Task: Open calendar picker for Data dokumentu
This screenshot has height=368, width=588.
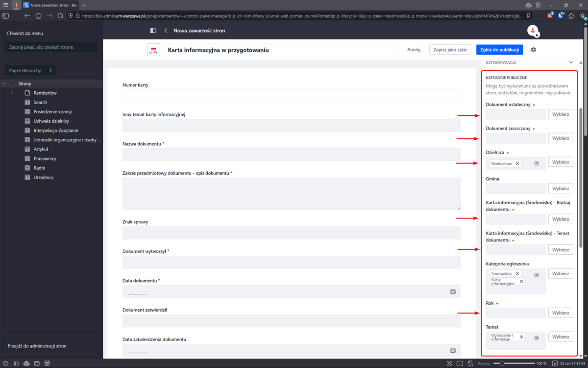Action: [x=453, y=291]
